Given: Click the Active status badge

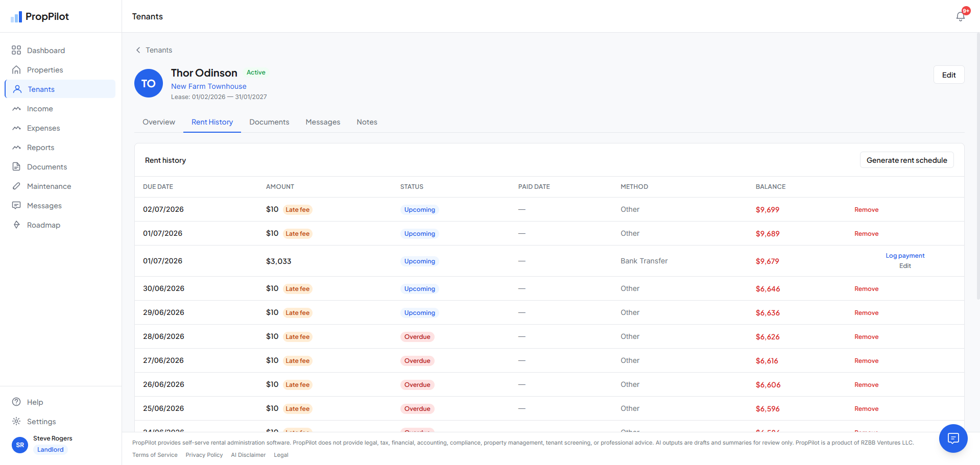Looking at the screenshot, I should coord(256,72).
